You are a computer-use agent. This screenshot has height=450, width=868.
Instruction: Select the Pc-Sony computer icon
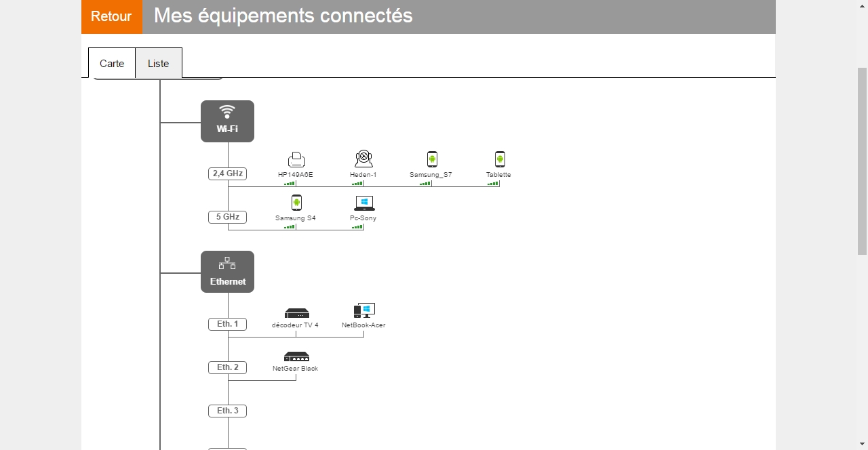(x=363, y=203)
